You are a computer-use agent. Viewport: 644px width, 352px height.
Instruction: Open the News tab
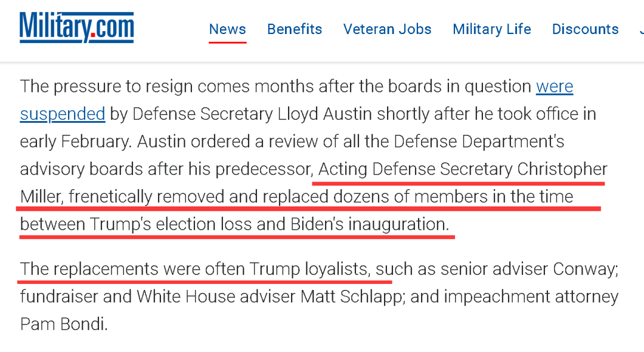227,29
